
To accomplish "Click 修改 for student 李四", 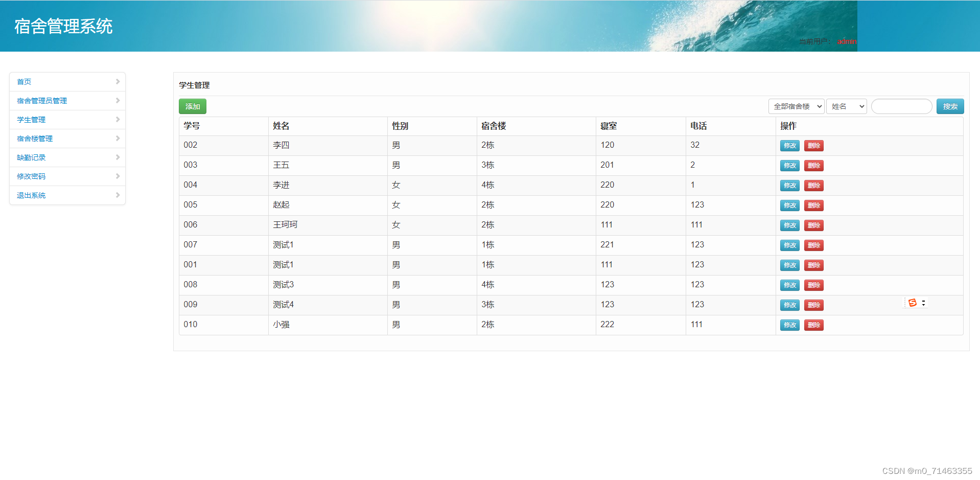I will pos(789,146).
